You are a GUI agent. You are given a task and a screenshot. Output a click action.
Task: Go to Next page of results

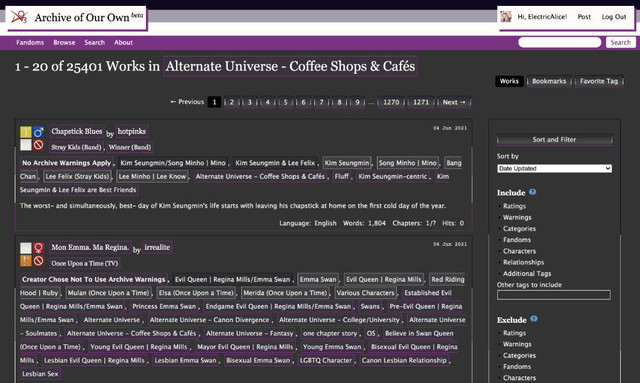(x=454, y=102)
